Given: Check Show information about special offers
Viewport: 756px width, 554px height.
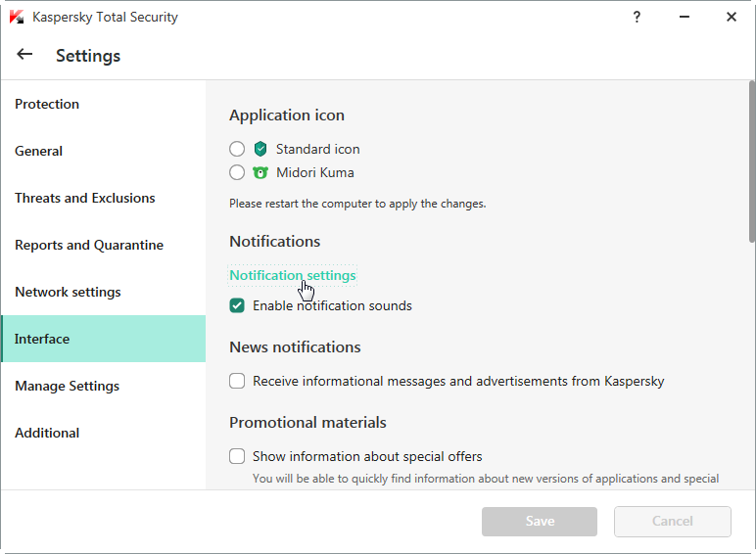Looking at the screenshot, I should tap(237, 456).
